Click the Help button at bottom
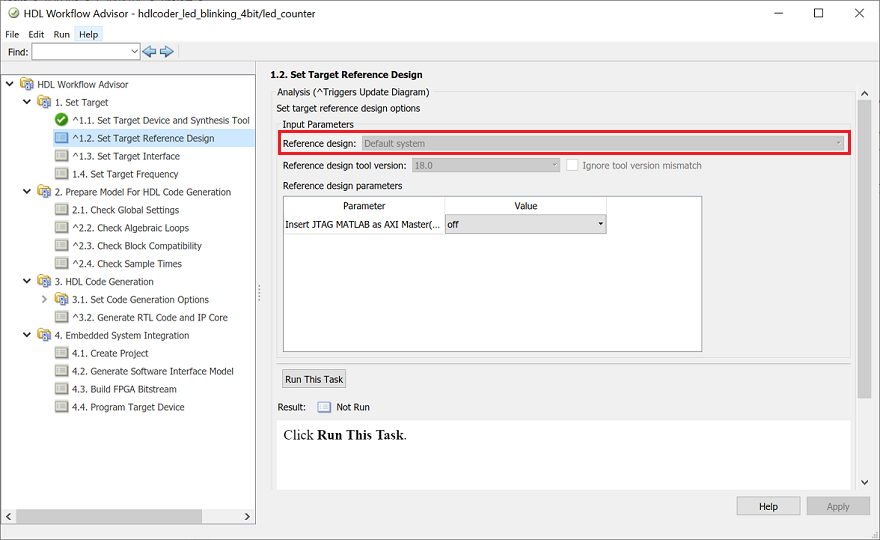 tap(768, 506)
